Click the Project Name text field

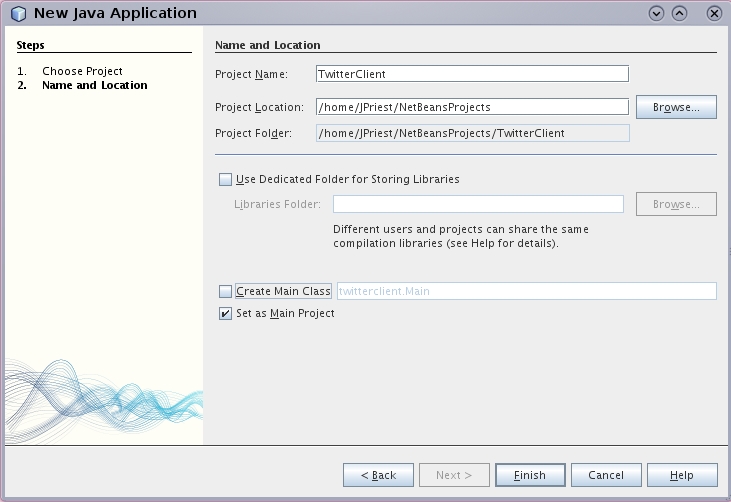pyautogui.click(x=472, y=74)
